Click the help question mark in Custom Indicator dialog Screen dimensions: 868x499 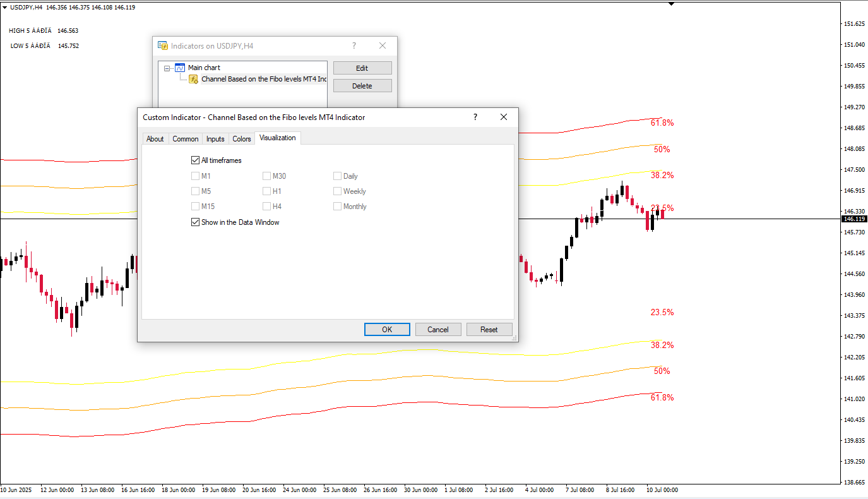coord(475,117)
